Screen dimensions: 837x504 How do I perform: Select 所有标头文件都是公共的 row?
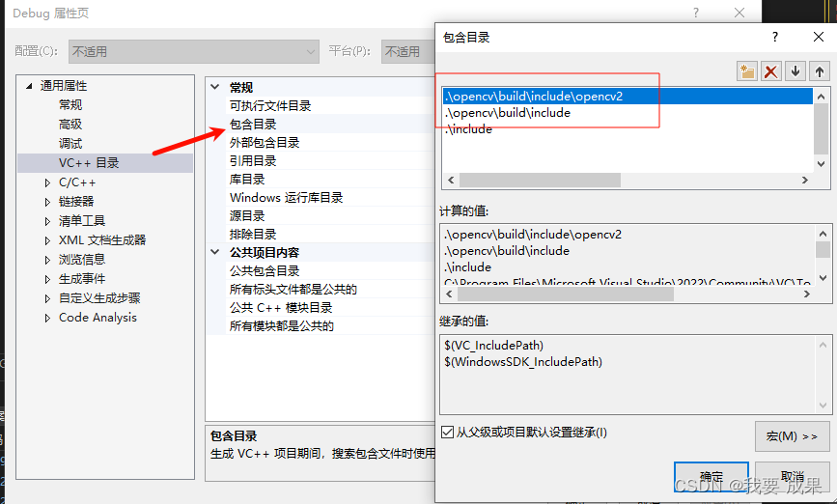tap(321, 289)
